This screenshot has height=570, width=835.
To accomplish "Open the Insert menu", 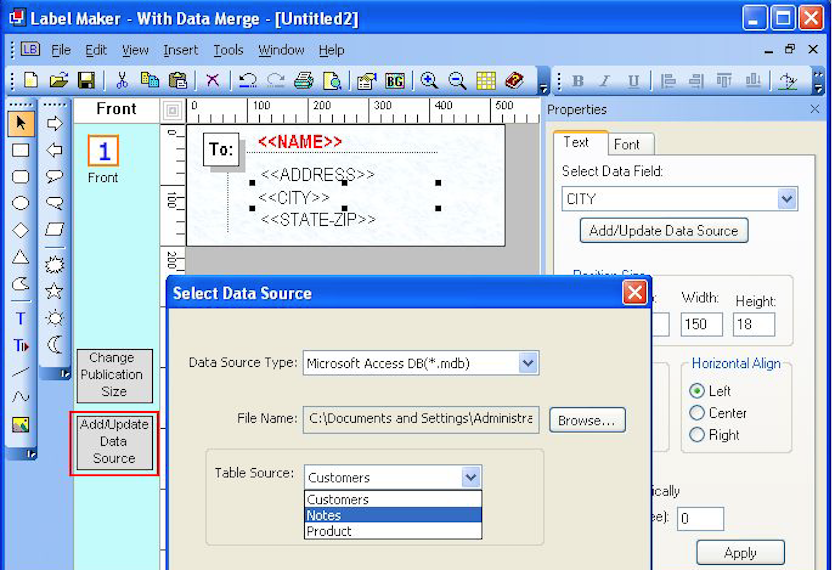I will click(181, 50).
